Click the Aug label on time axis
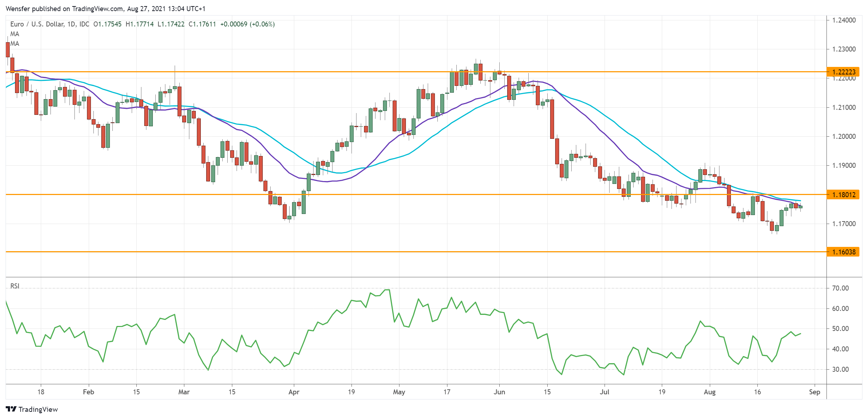This screenshot has width=868, height=419. pos(709,392)
